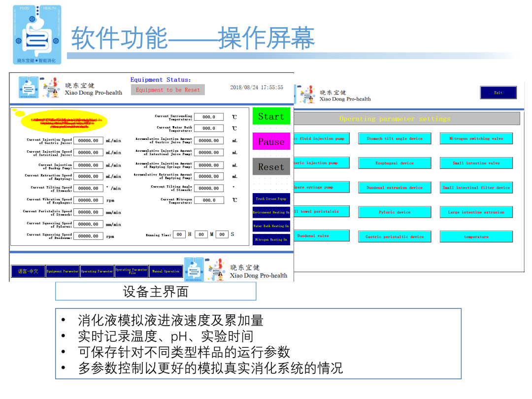Click the Equipment to be Reset status
This screenshot has height=399, width=532.
168,90
